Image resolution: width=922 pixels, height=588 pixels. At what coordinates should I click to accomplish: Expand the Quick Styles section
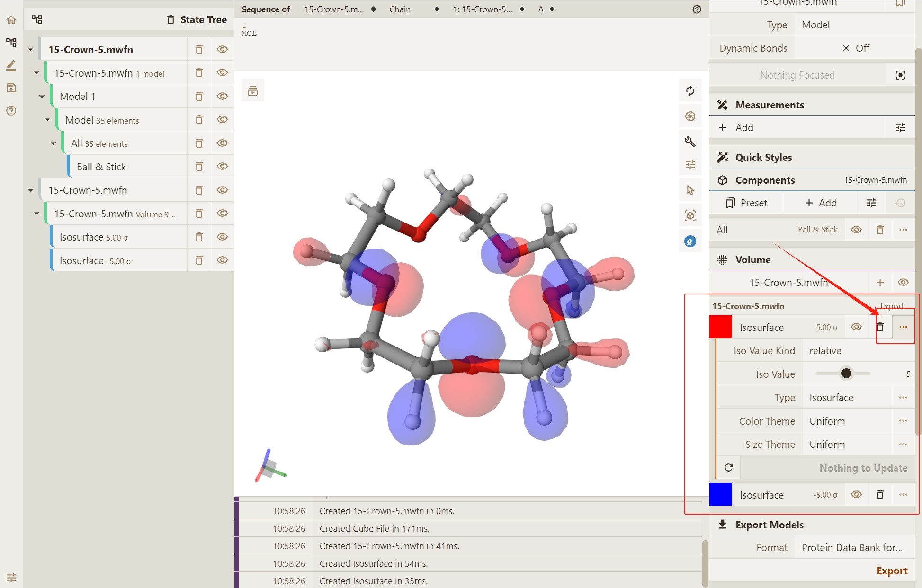tap(763, 158)
